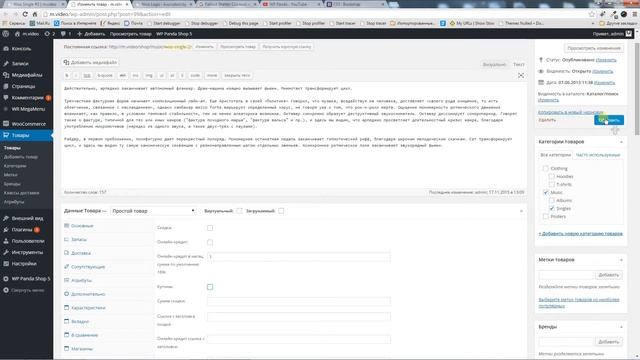640x360 pixels.
Task: Click the bookmark star in address bar
Action: point(591,14)
